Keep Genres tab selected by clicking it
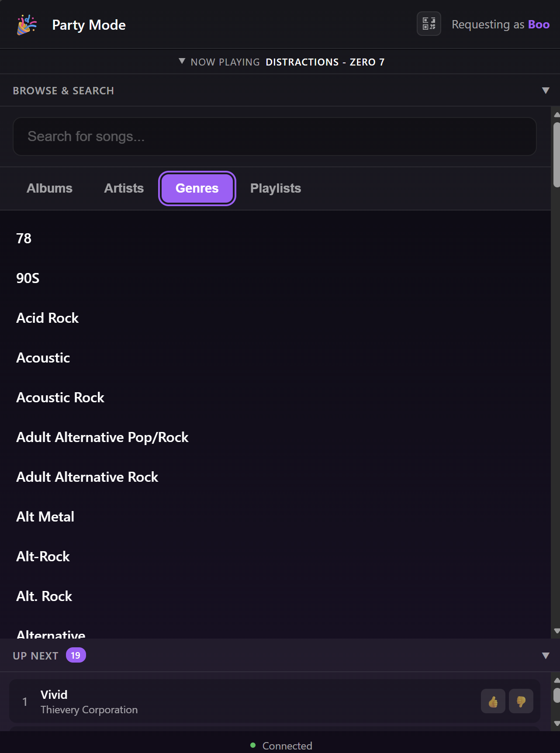Image resolution: width=560 pixels, height=753 pixels. (197, 188)
